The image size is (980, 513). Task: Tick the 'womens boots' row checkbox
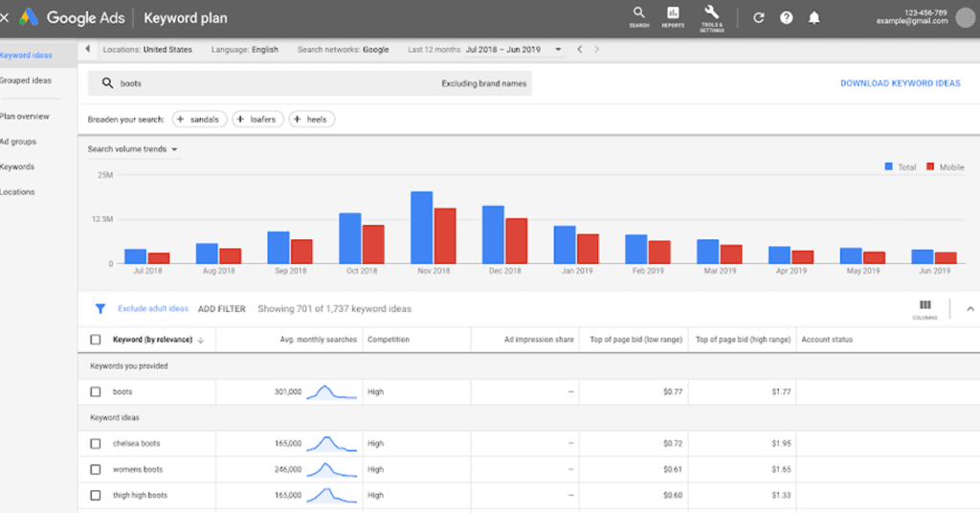pos(95,470)
